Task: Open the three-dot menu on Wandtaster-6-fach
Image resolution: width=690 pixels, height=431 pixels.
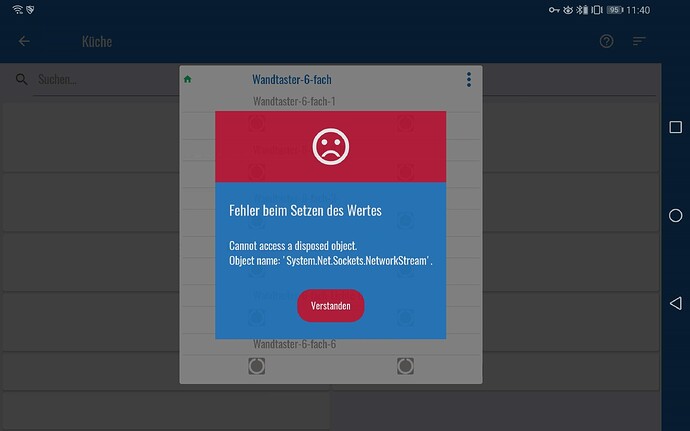Action: (468, 80)
